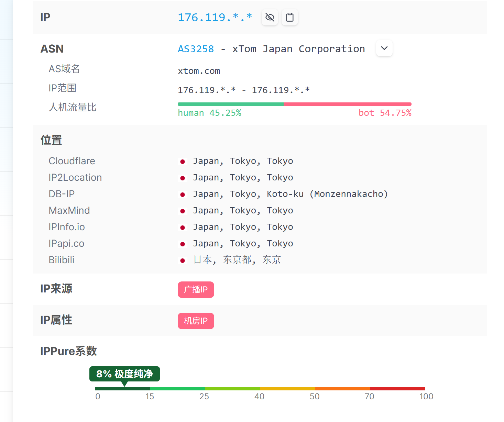The image size is (504, 422).
Task: Click the 机房IP attribute tag
Action: click(x=196, y=321)
